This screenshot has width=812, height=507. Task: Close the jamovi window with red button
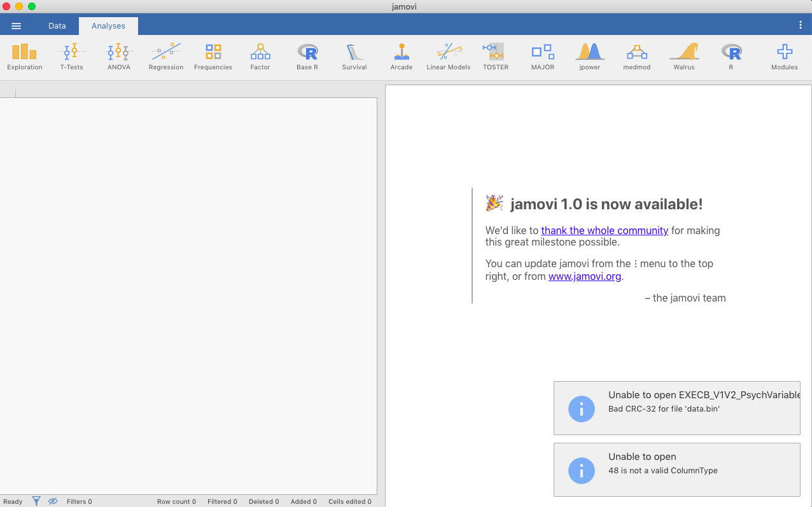6,6
